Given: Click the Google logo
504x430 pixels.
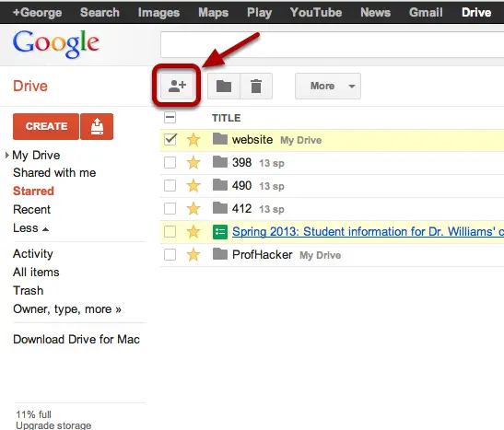Looking at the screenshot, I should [56, 43].
